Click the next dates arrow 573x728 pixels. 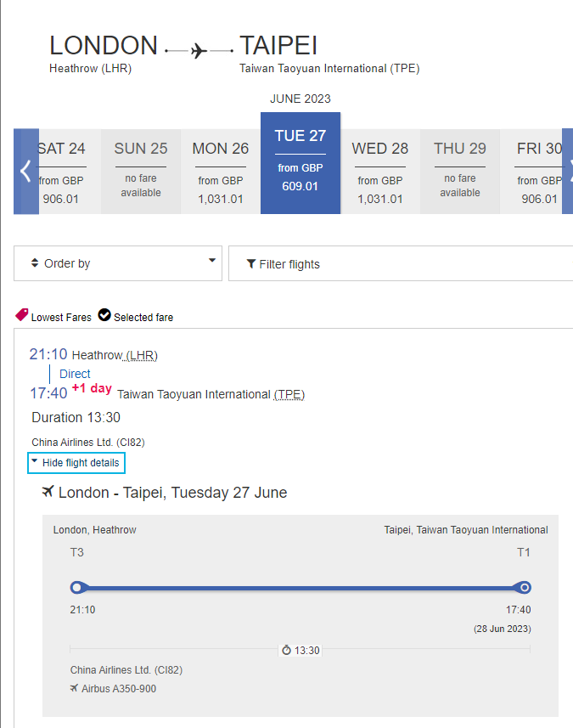click(567, 171)
